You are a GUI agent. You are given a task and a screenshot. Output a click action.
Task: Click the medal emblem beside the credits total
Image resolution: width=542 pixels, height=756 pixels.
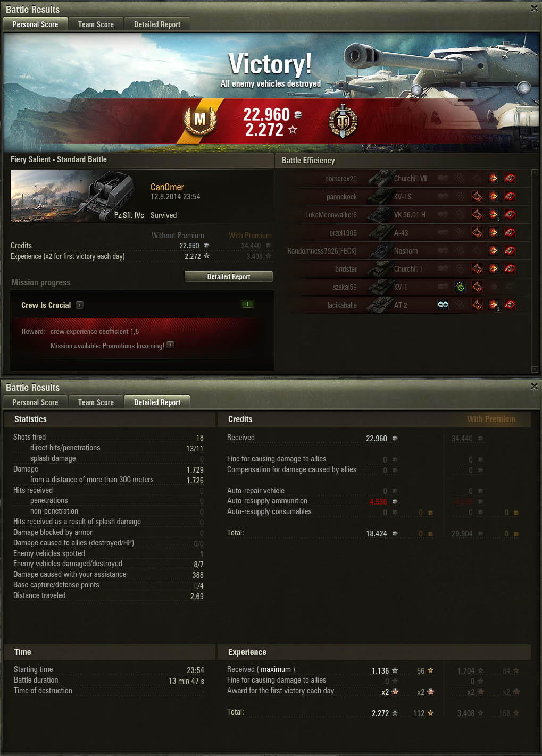click(343, 121)
